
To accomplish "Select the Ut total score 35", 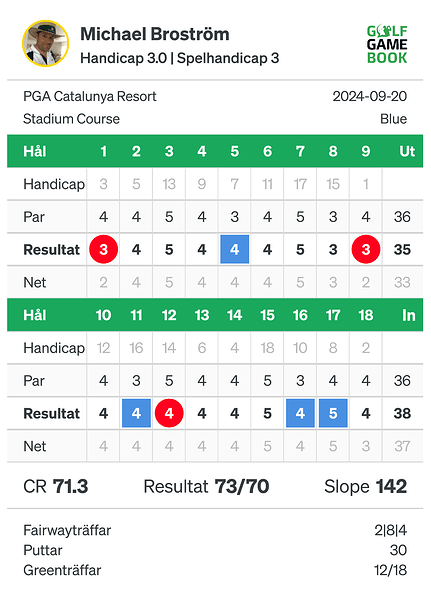I will (402, 249).
